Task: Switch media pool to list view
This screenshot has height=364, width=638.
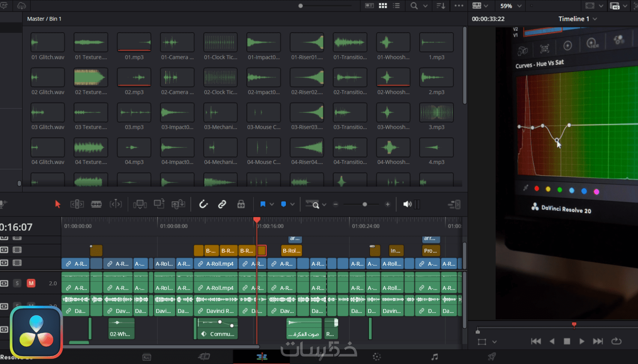Action: coord(396,6)
